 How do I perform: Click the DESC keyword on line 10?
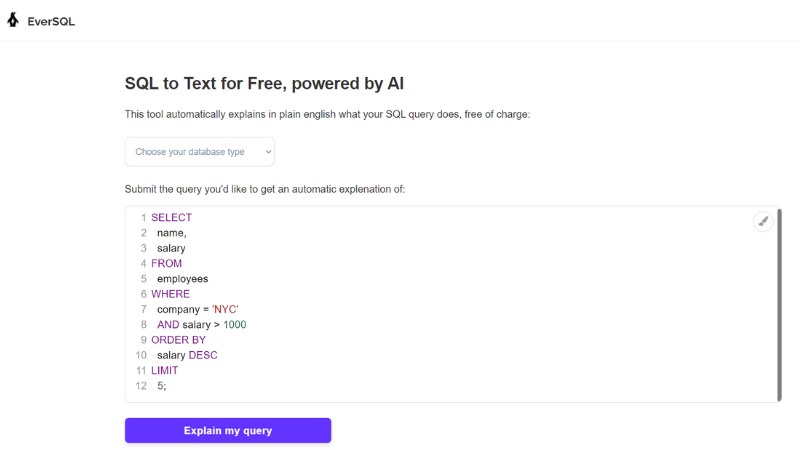click(203, 355)
